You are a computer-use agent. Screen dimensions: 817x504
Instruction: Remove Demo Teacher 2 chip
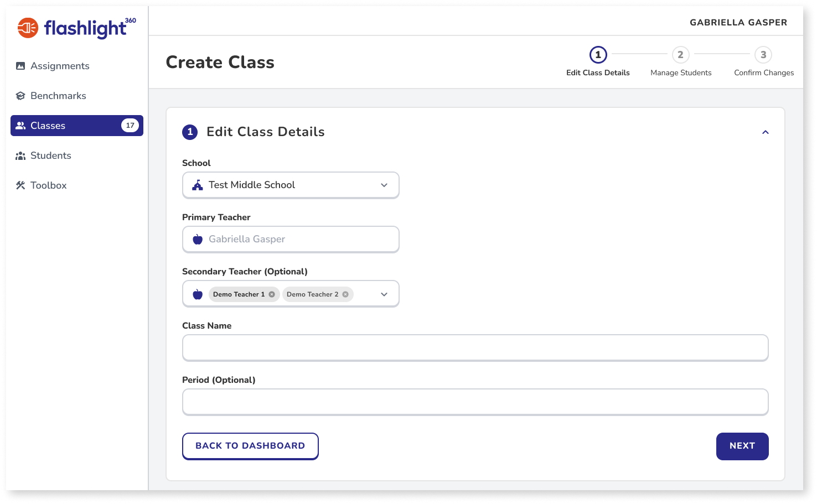pos(345,294)
